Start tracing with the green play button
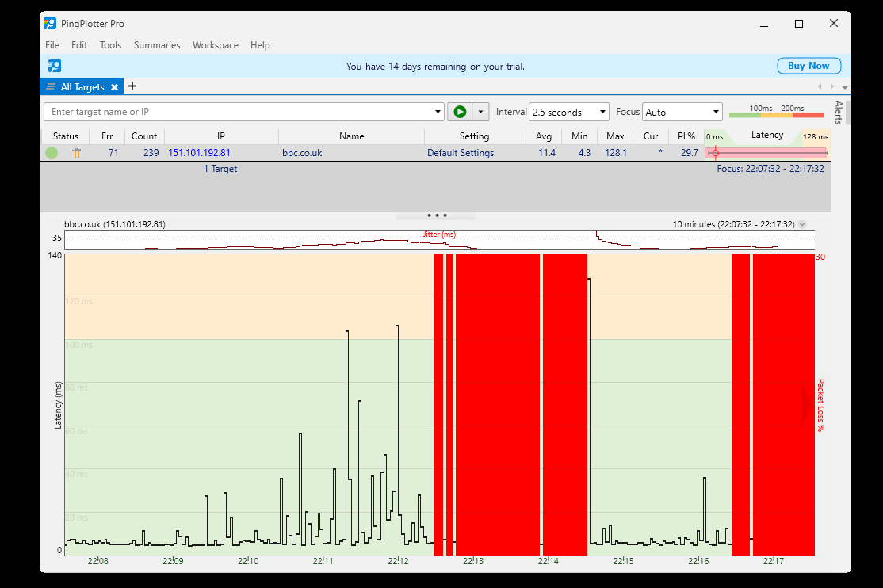This screenshot has height=588, width=883. tap(460, 112)
